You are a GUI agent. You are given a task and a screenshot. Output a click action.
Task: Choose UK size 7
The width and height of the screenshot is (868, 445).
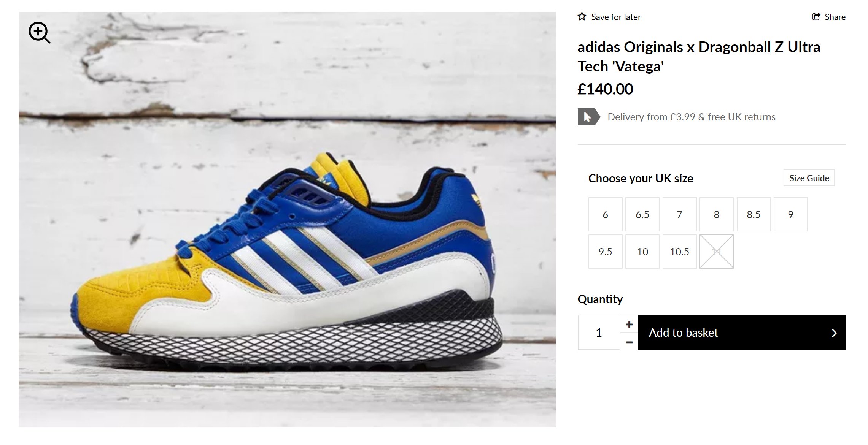coord(679,214)
